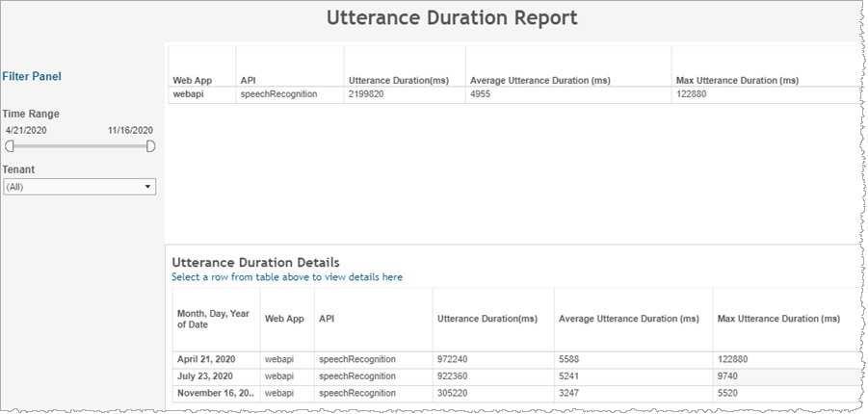Click the 'Select a row from table above' hint text
The height and width of the screenshot is (414, 868).
tap(287, 277)
